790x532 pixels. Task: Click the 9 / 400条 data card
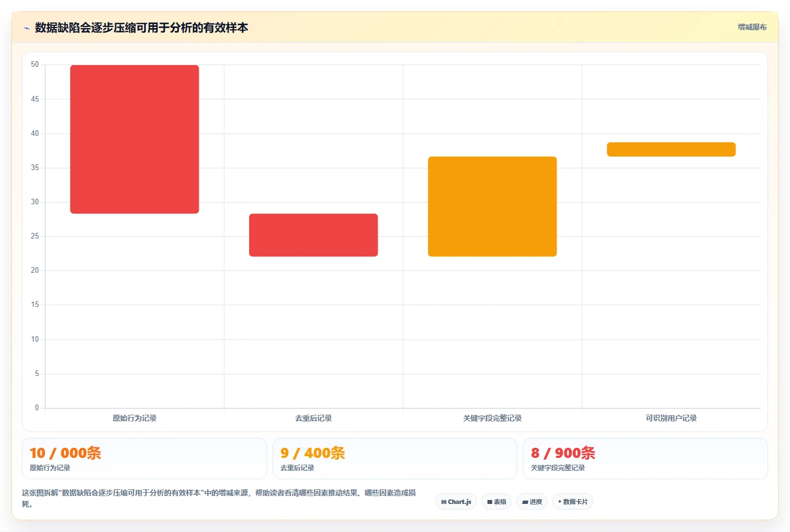395,458
